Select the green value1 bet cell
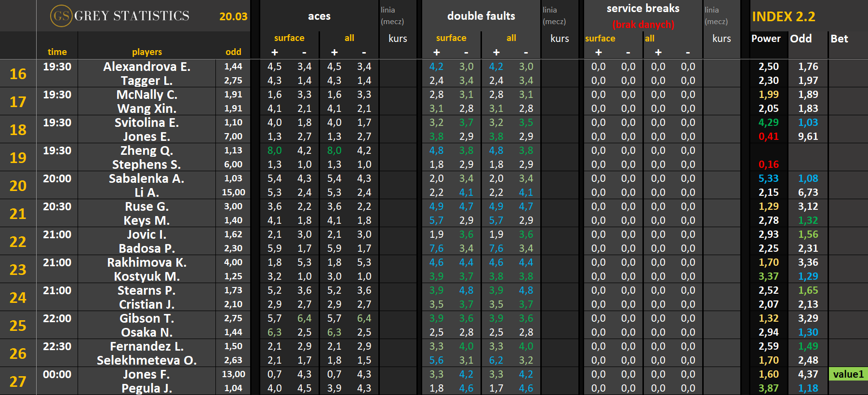The image size is (868, 395). 848,374
